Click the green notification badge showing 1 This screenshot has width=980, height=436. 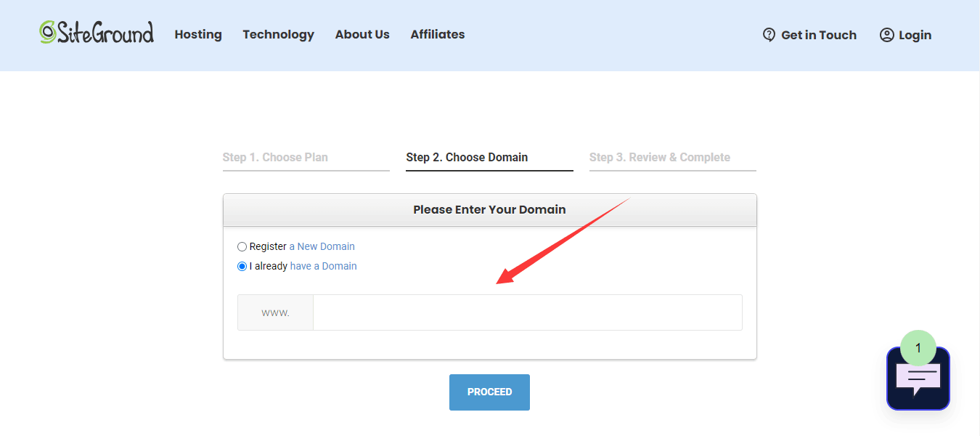click(x=918, y=348)
